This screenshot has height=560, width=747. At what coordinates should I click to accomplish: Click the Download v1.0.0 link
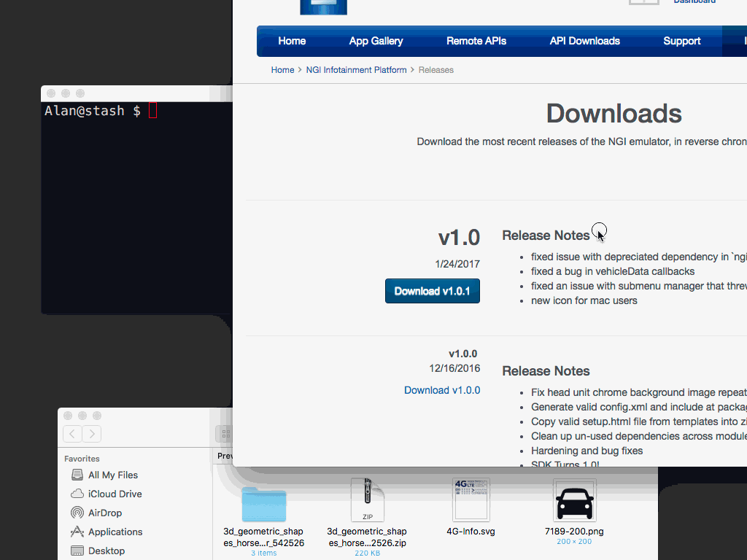click(442, 390)
